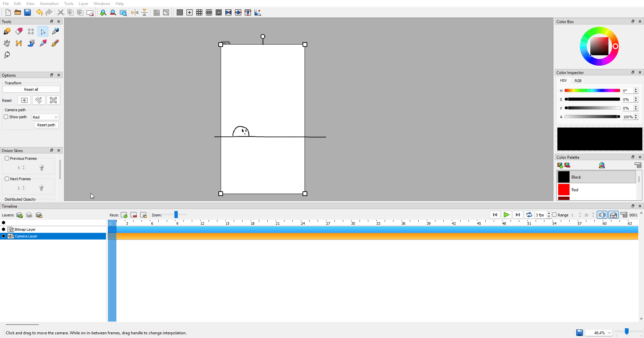Open the Color Palette options menu
Viewport: 644px width, 338px height.
coord(638,165)
